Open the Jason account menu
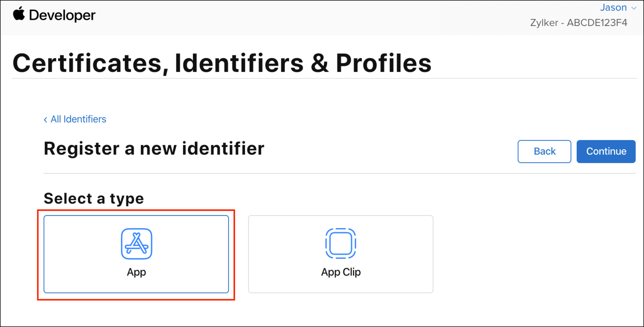This screenshot has height=327, width=644. click(613, 8)
